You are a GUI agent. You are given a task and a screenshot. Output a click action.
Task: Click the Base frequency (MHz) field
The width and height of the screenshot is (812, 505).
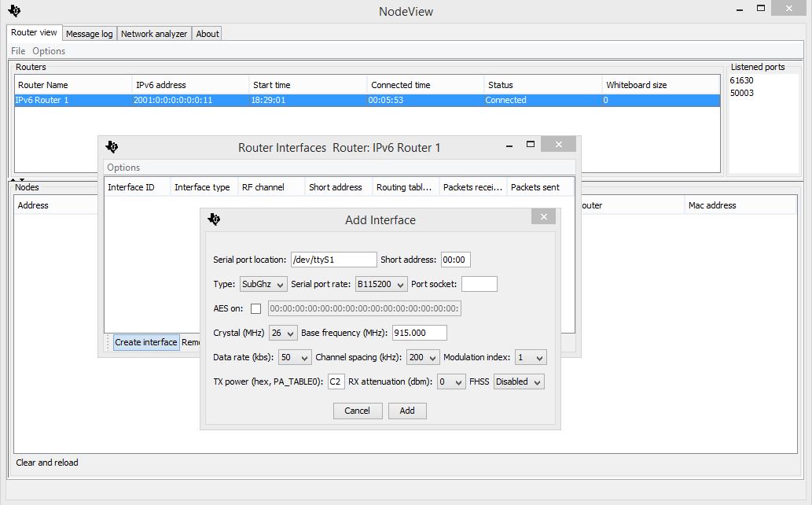[x=420, y=333]
